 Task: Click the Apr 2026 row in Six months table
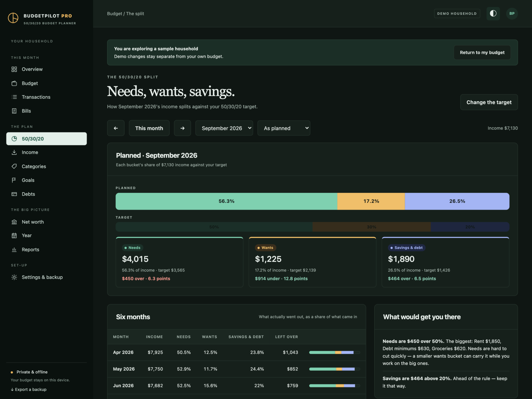pos(237,352)
